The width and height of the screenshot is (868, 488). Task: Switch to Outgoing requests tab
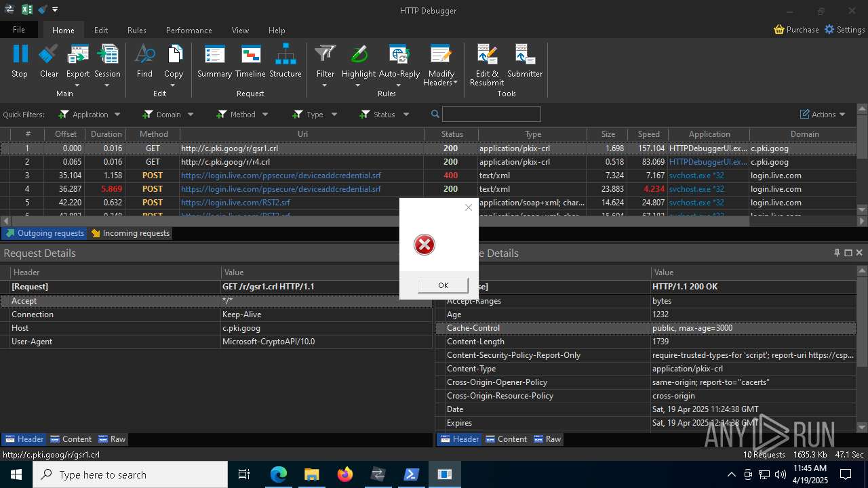click(x=44, y=233)
